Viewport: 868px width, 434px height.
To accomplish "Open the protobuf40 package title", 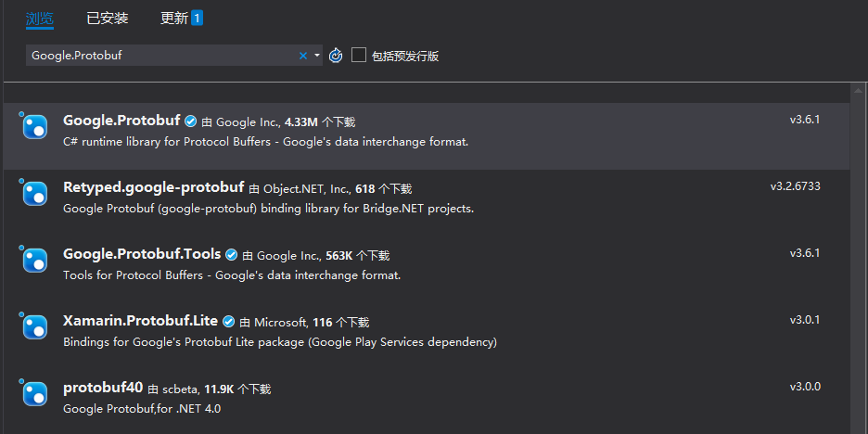I will click(x=104, y=388).
